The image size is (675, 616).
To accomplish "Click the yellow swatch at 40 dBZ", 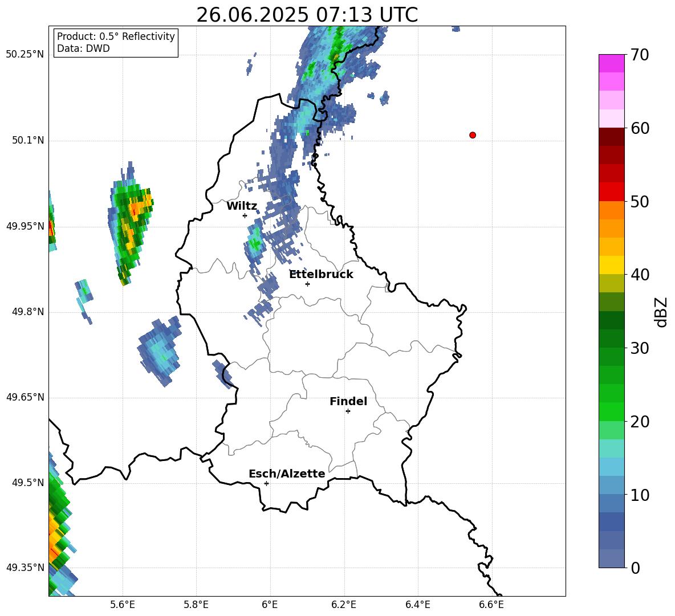I will point(611,265).
